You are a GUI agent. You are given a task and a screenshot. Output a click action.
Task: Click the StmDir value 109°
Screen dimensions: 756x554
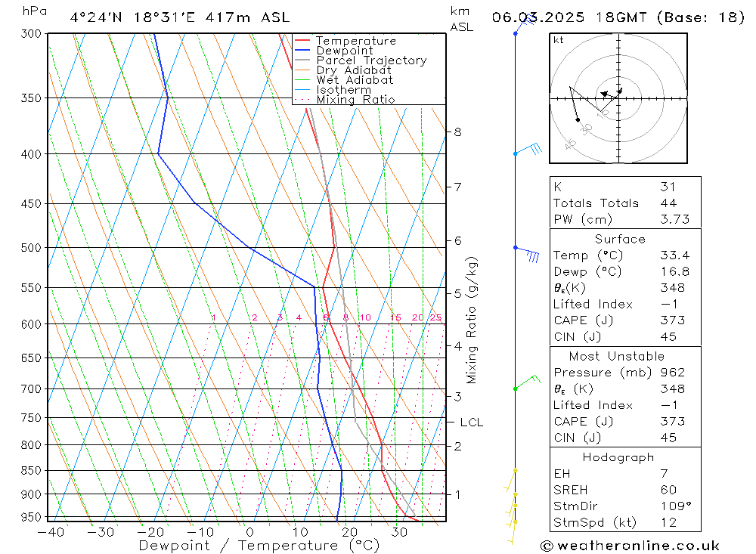point(676,506)
